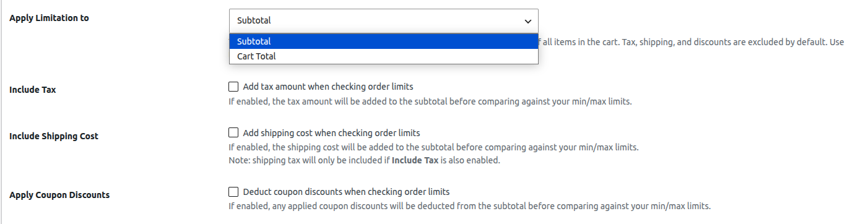This screenshot has width=868, height=224.
Task: Click the tax amount help description text
Action: click(x=430, y=101)
